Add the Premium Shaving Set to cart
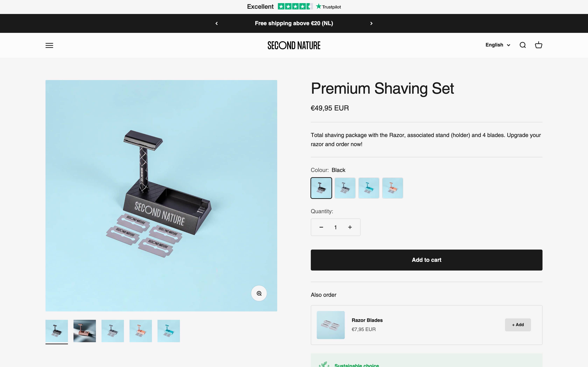The width and height of the screenshot is (588, 367). click(426, 260)
